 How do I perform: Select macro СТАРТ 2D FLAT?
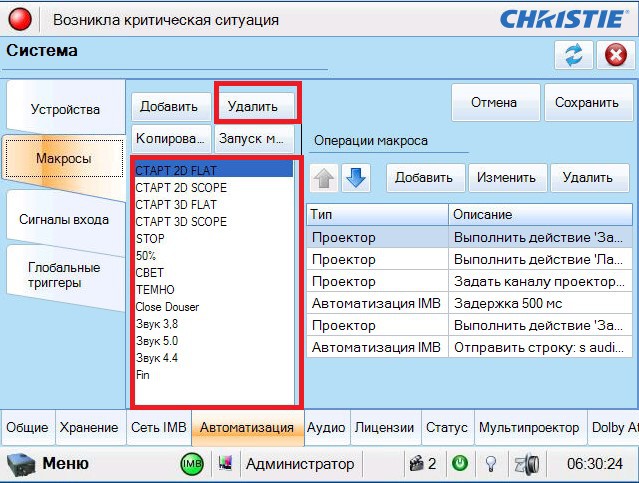click(214, 170)
